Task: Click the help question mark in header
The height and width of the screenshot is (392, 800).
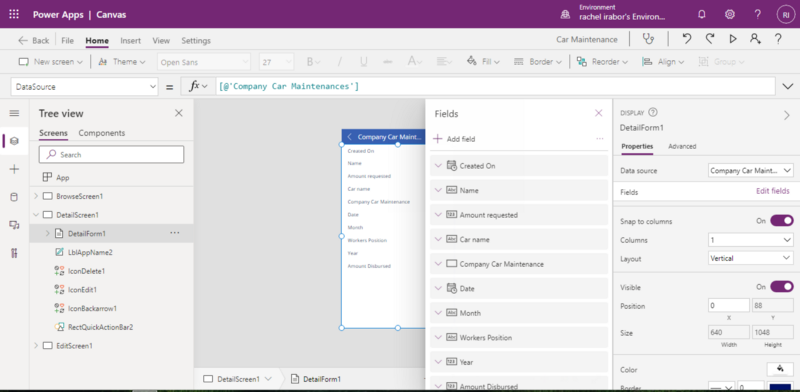Action: point(758,14)
